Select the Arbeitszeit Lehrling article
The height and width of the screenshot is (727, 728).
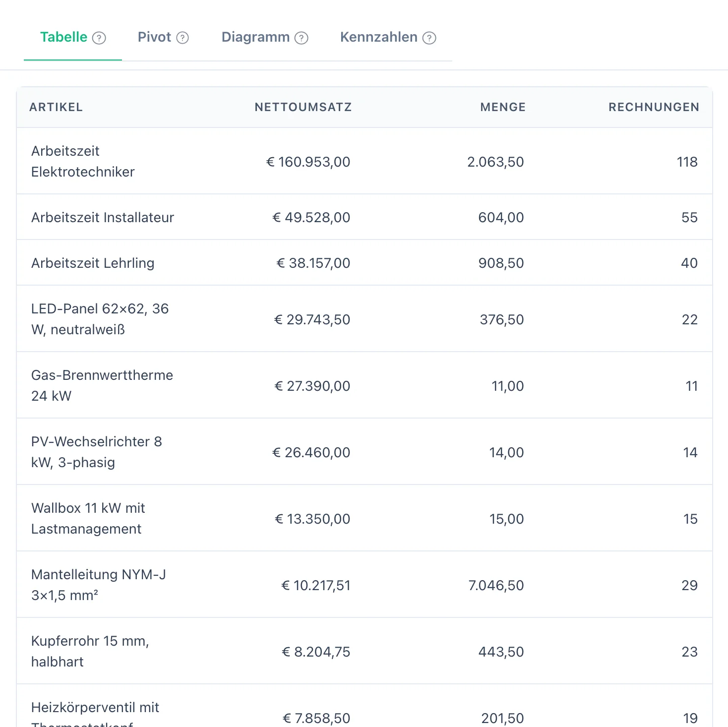[x=93, y=263]
